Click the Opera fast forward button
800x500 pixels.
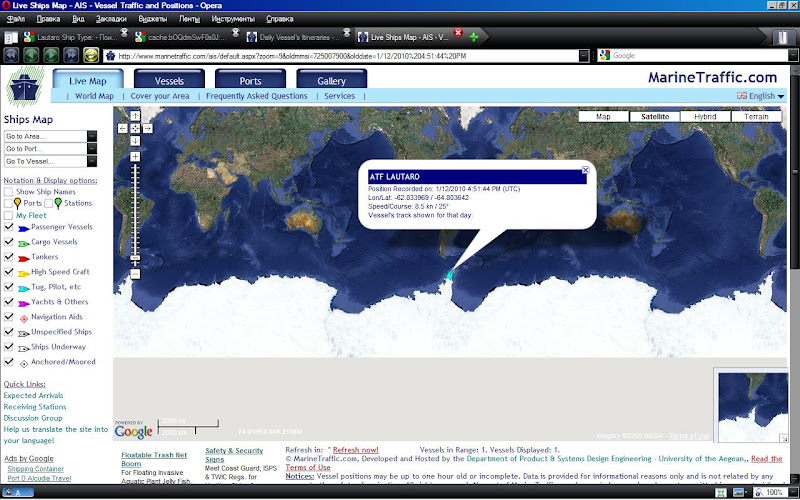(x=71, y=55)
